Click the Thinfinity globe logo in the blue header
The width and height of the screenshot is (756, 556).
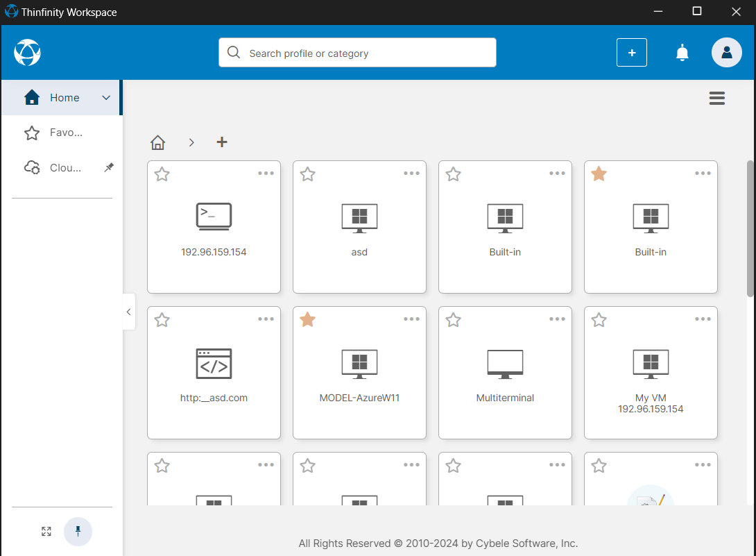coord(28,52)
